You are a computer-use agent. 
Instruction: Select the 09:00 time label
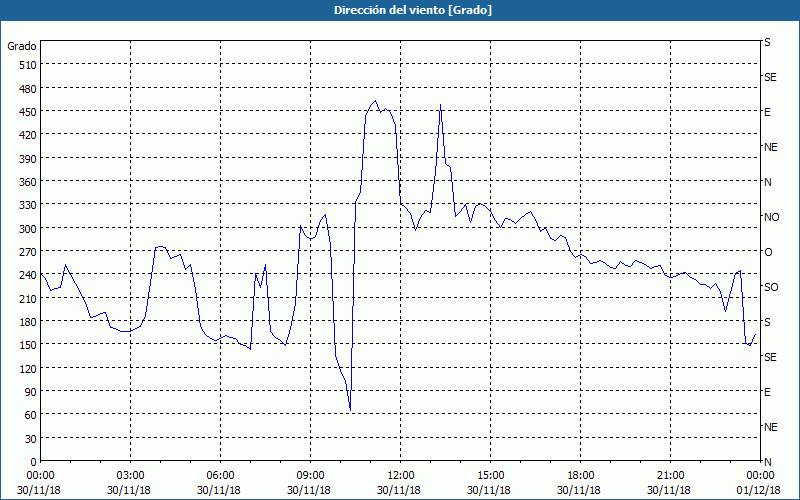310,476
